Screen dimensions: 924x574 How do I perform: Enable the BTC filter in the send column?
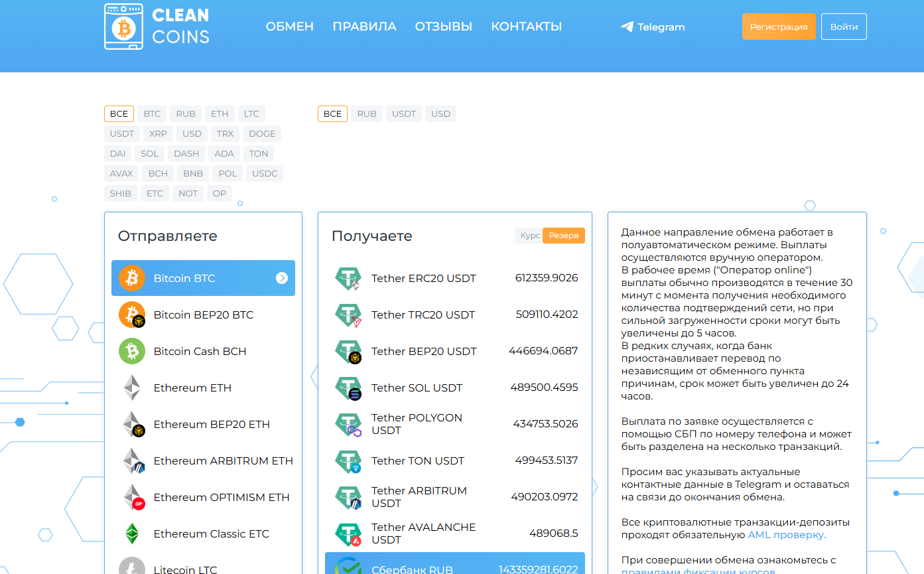151,113
